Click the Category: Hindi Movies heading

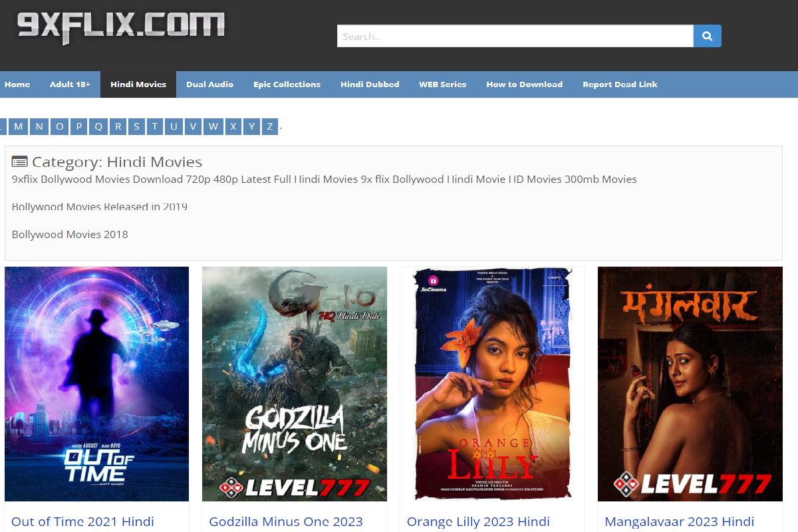[x=117, y=162]
